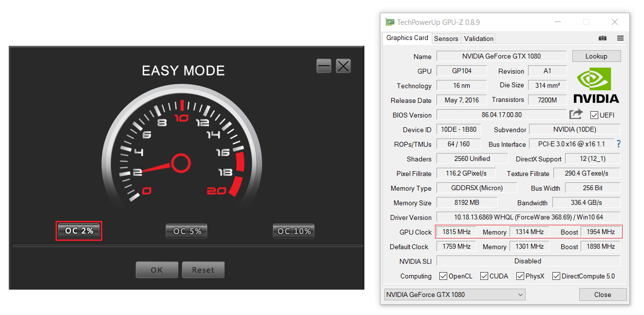Open the GPU-Z hamburger menu icon

(x=620, y=38)
